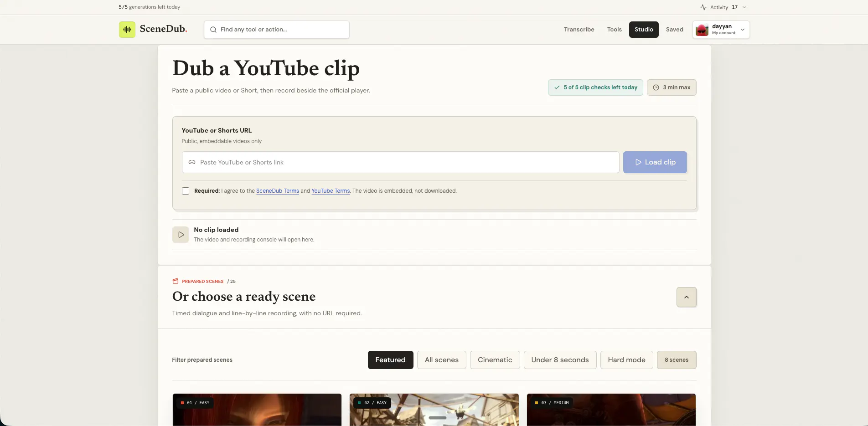Click the 3 min max badge
This screenshot has width=868, height=426.
coord(672,87)
